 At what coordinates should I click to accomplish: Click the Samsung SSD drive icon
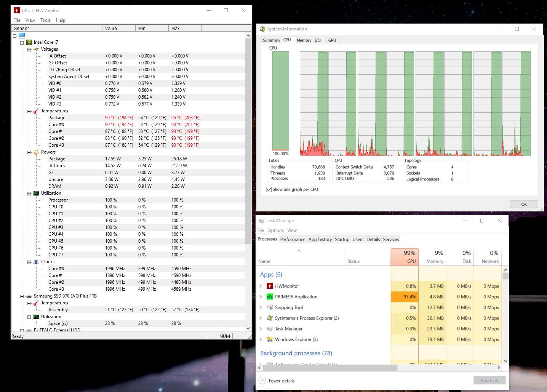(x=29, y=296)
